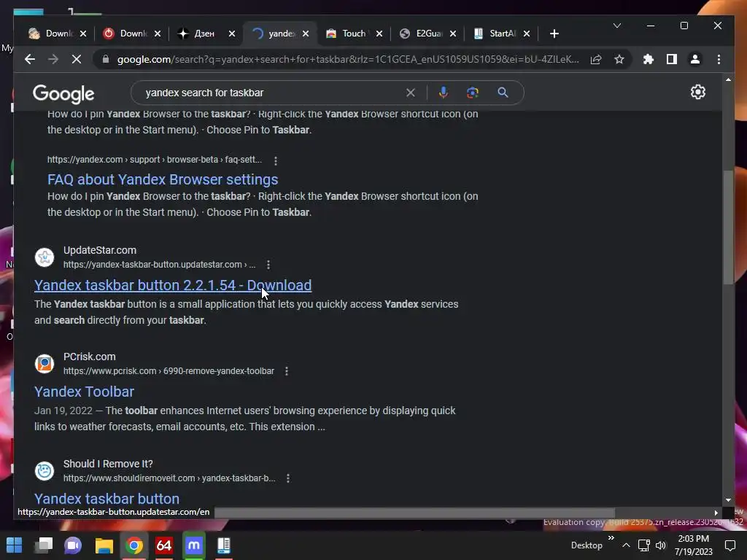
Task: Bookmark this page with the star
Action: (x=619, y=59)
